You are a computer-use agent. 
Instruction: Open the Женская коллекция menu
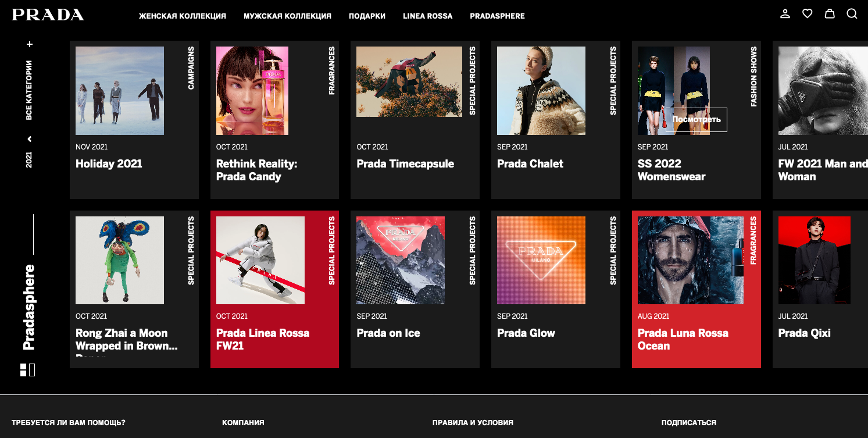[x=182, y=16]
